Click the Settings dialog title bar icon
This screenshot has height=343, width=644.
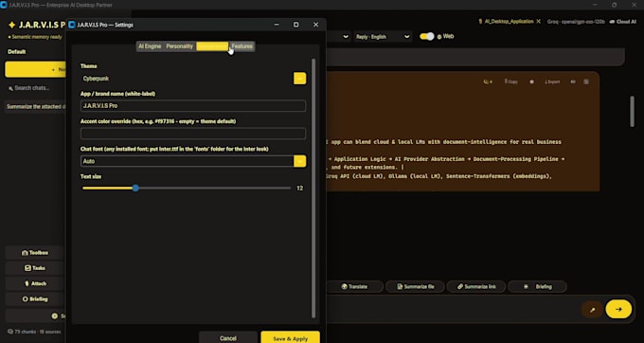point(72,25)
